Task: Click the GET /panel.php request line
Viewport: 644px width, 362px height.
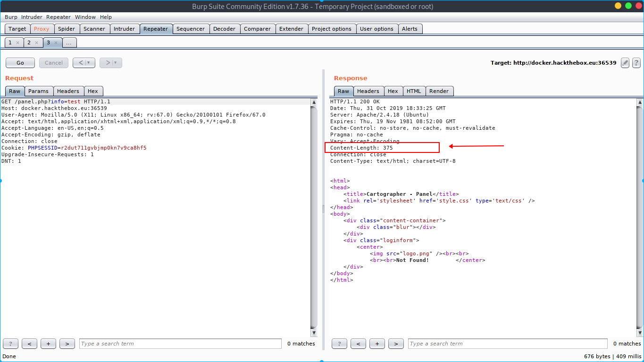Action: pos(56,101)
